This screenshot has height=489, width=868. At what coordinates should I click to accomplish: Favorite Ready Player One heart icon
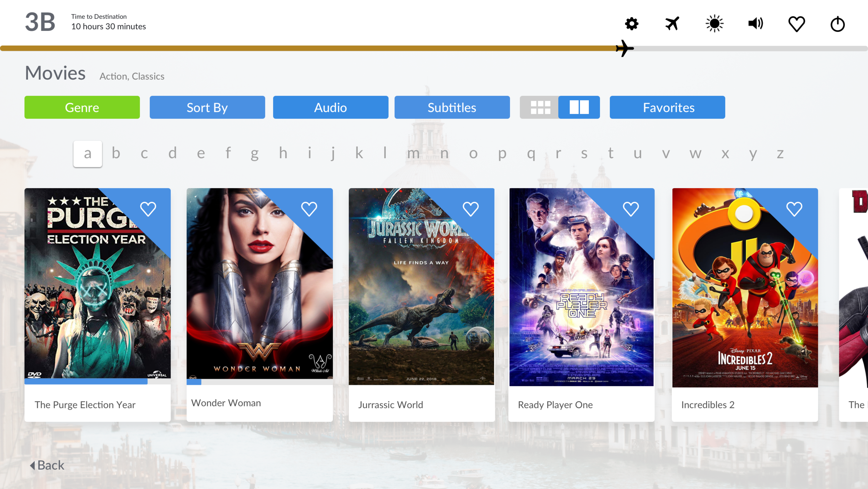coord(631,209)
